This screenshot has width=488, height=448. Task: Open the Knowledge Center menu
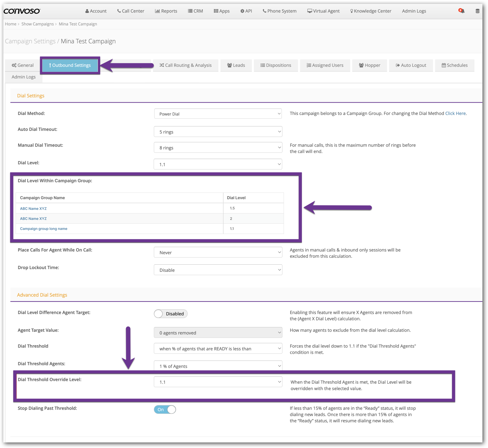point(371,11)
